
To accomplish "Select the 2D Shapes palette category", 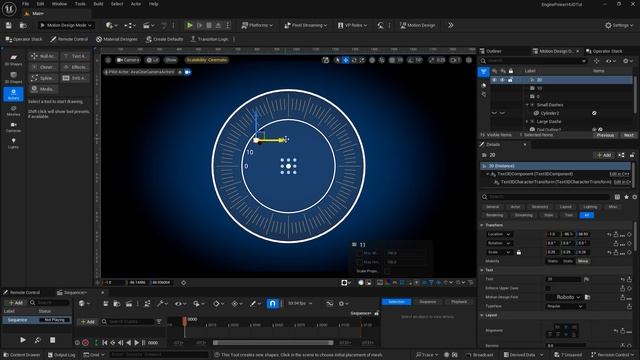I will click(x=13, y=60).
